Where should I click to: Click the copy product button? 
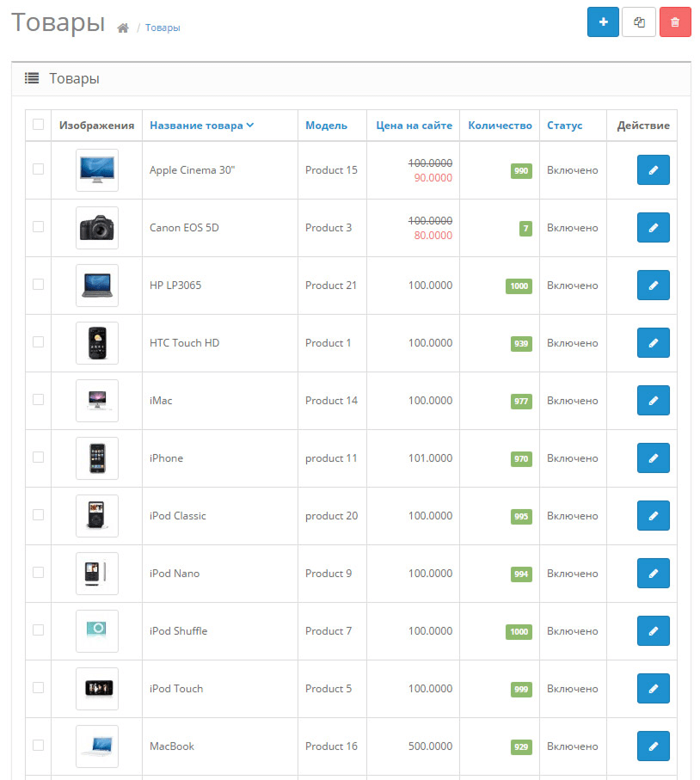coord(639,21)
